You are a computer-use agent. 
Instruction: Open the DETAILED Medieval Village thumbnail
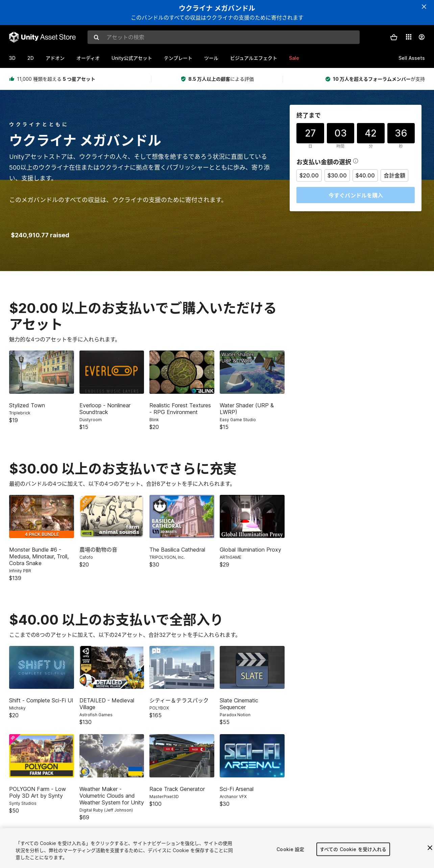(x=112, y=667)
